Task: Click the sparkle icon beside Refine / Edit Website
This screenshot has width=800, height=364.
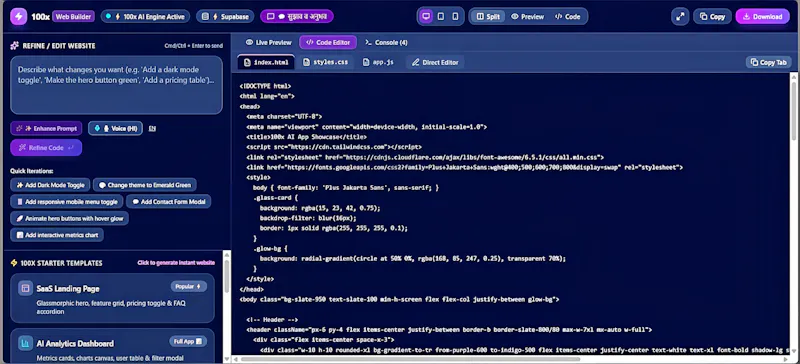Action: [15, 45]
